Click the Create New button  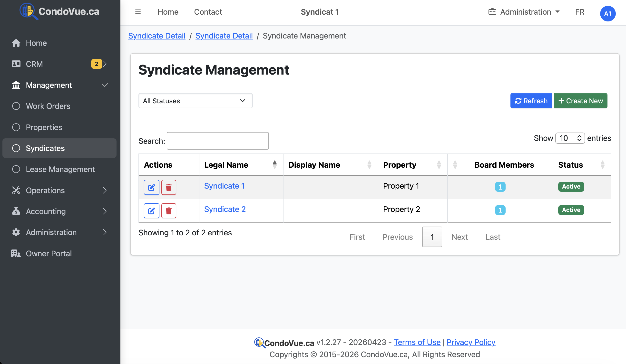pyautogui.click(x=581, y=101)
